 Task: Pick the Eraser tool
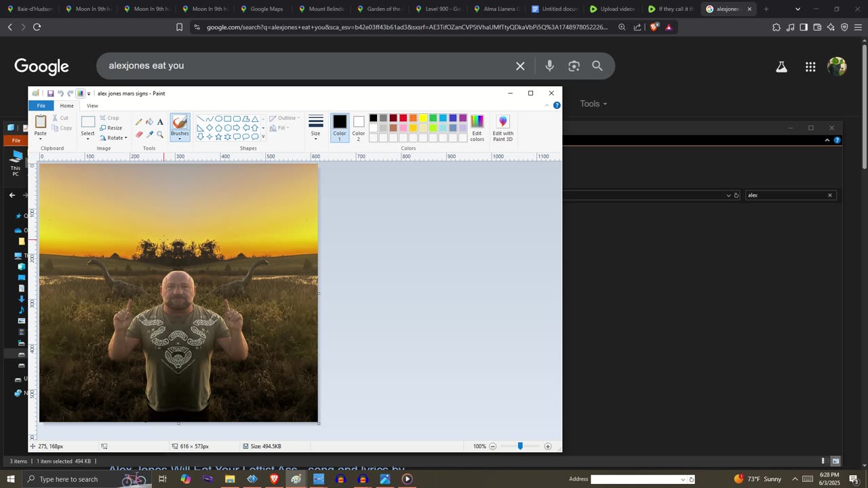(x=139, y=134)
